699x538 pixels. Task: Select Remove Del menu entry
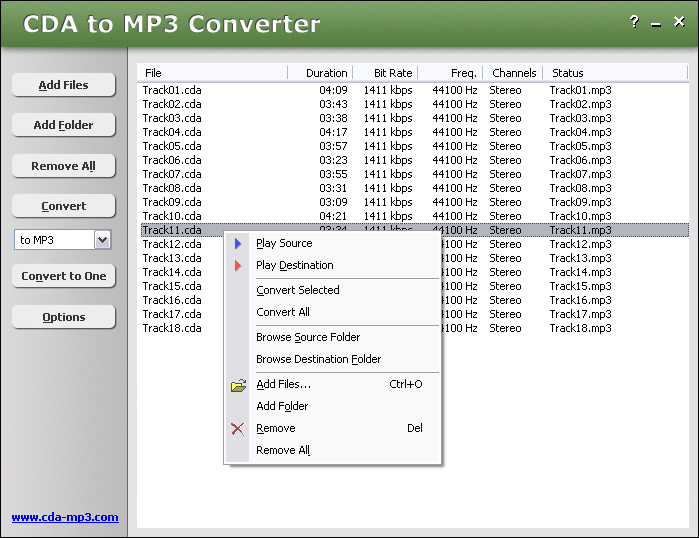333,428
